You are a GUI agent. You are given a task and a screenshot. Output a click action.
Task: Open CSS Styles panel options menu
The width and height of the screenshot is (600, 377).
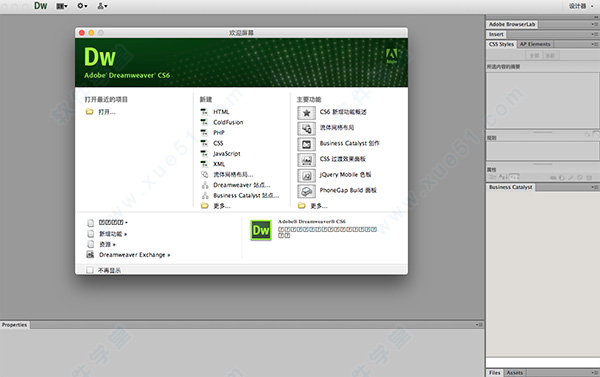click(595, 44)
